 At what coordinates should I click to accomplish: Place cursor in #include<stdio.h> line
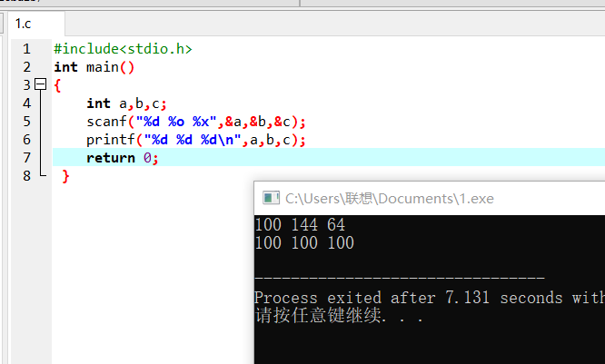coord(123,49)
